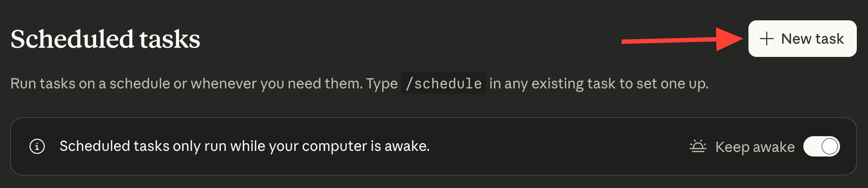Click the word 'tasks' in the title
This screenshot has width=868, height=188.
[x=169, y=39]
